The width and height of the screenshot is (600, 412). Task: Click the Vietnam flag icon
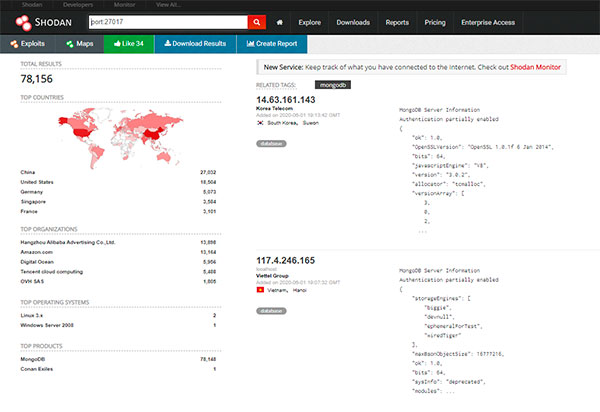pos(260,290)
